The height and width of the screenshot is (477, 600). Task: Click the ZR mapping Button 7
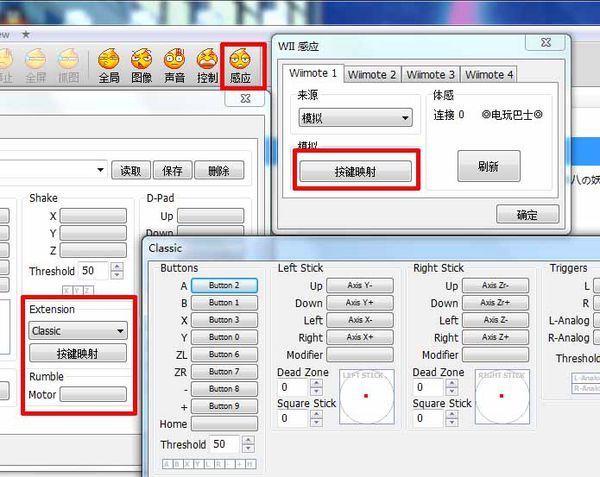click(x=224, y=371)
